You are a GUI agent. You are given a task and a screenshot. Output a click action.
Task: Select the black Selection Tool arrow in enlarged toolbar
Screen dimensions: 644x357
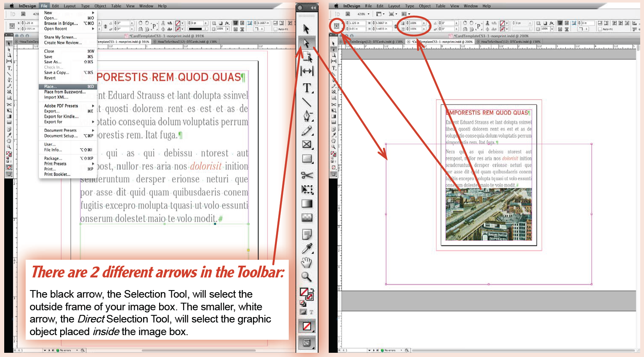coord(306,29)
